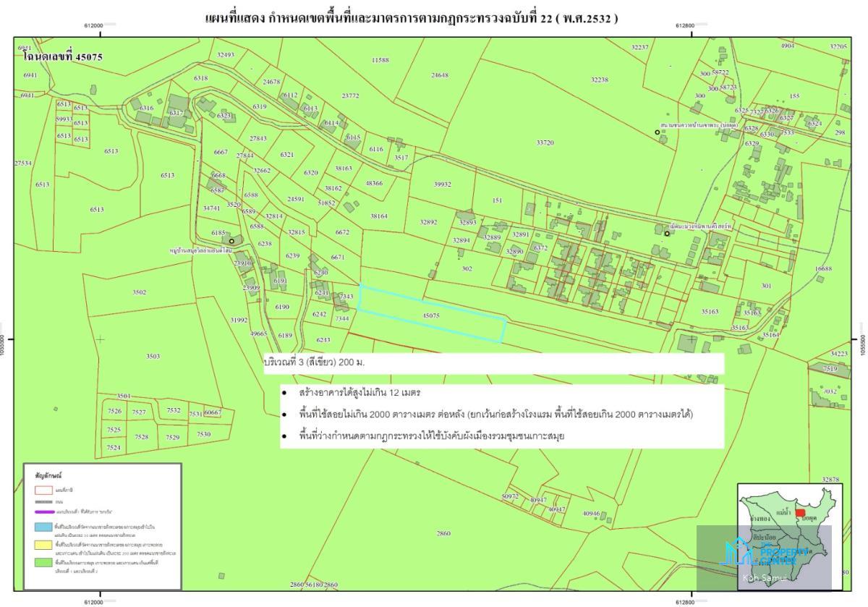This screenshot has height=607, width=868.
Task: Click parcel label 59933
Action: click(64, 119)
